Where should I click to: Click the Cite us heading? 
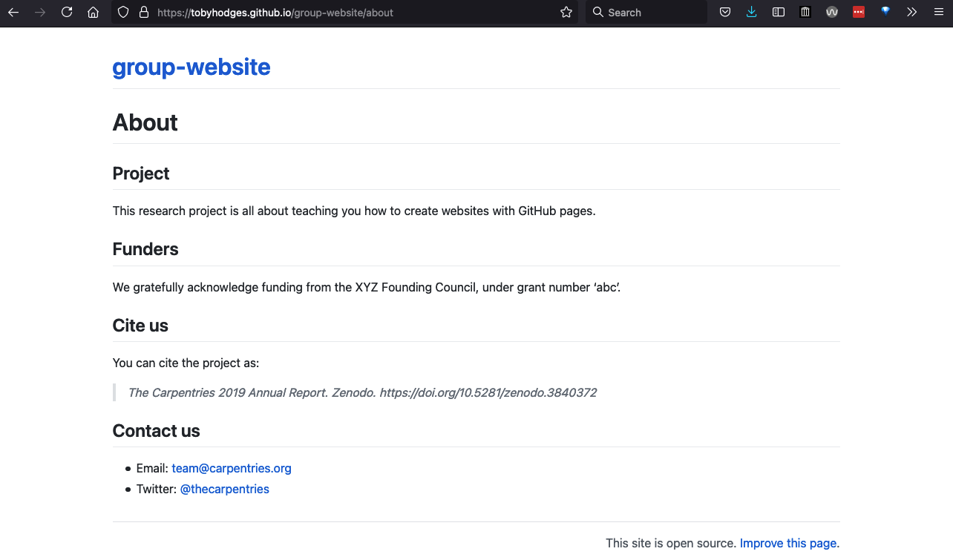(140, 326)
